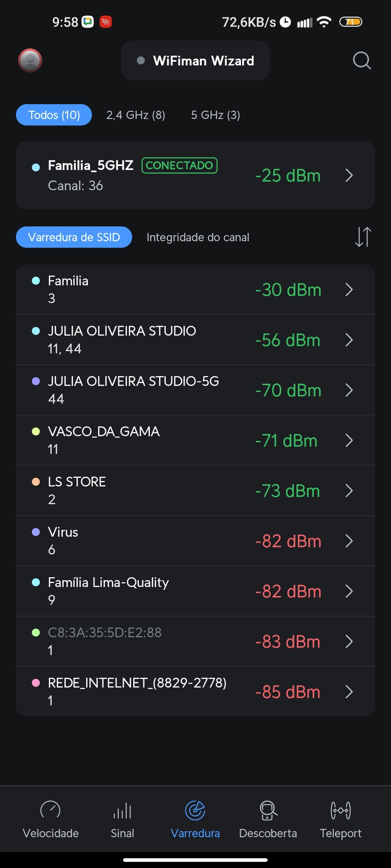
Task: Select the Todos (10) filter
Action: (54, 115)
